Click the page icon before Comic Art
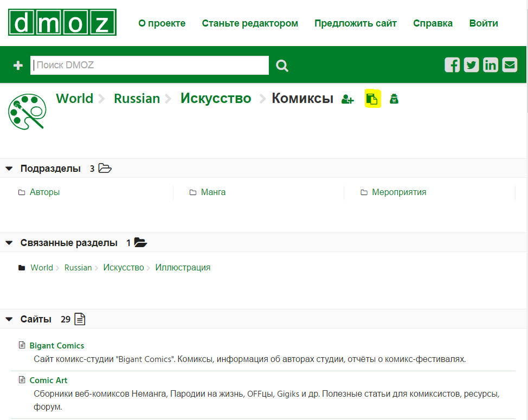Image resolution: width=528 pixels, height=420 pixels. [x=22, y=379]
